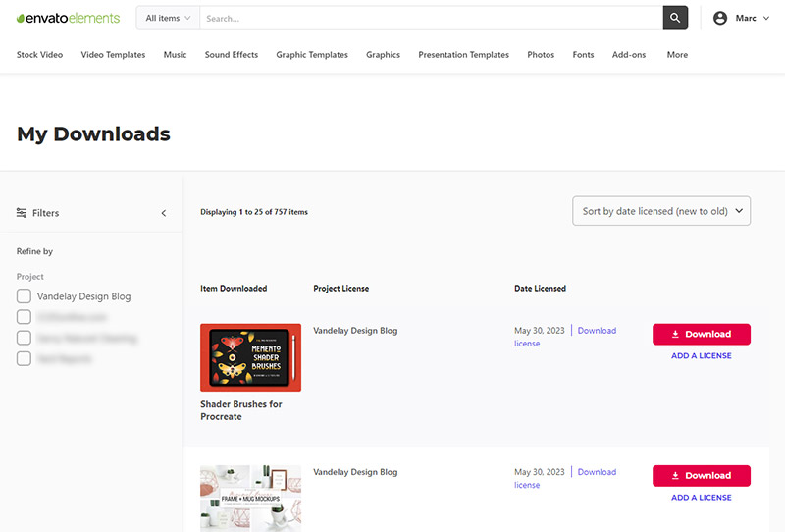Open the Shader Brushes for Procreate title
The width and height of the screenshot is (785, 532).
(241, 410)
